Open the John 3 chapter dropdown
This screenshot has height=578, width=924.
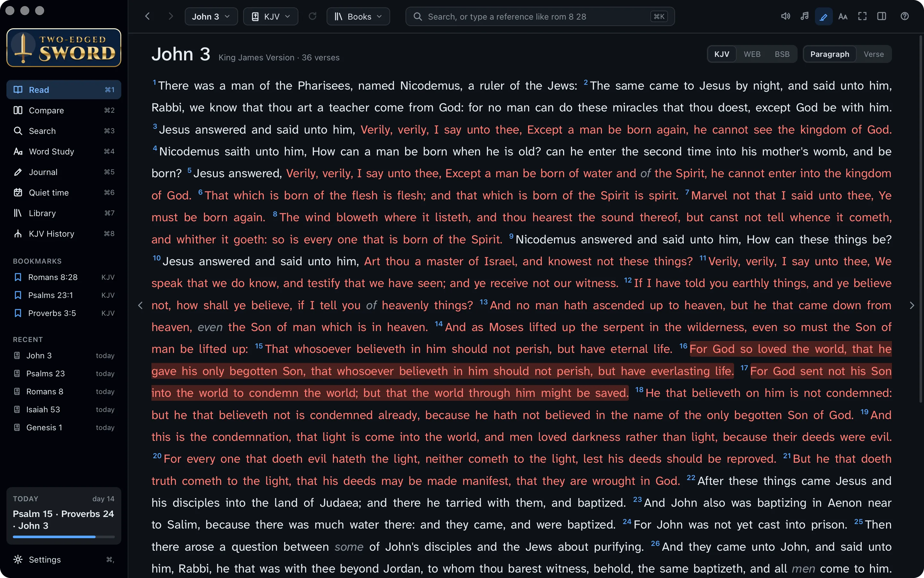pyautogui.click(x=211, y=16)
